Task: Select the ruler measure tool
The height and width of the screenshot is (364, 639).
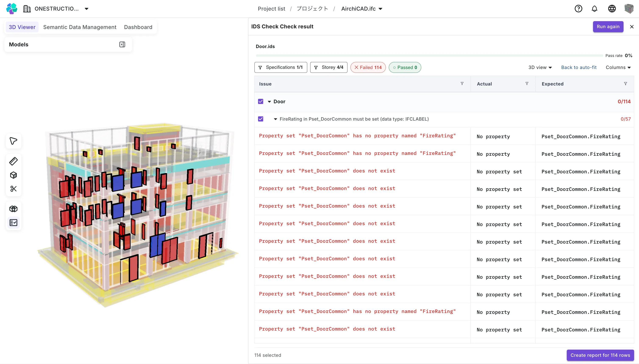Action: pos(14,161)
